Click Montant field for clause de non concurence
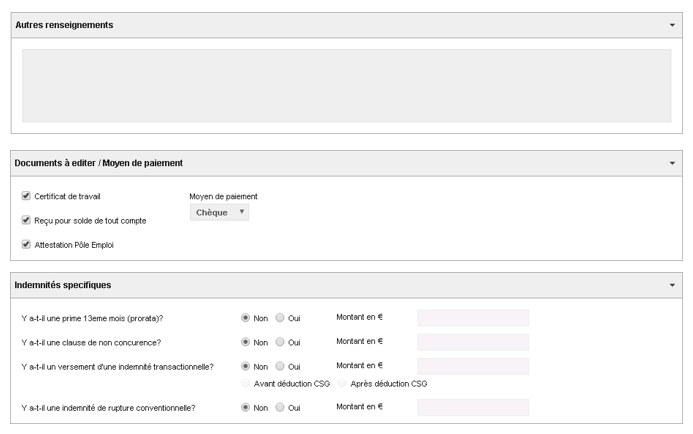Image resolution: width=693 pixels, height=434 pixels. [473, 342]
